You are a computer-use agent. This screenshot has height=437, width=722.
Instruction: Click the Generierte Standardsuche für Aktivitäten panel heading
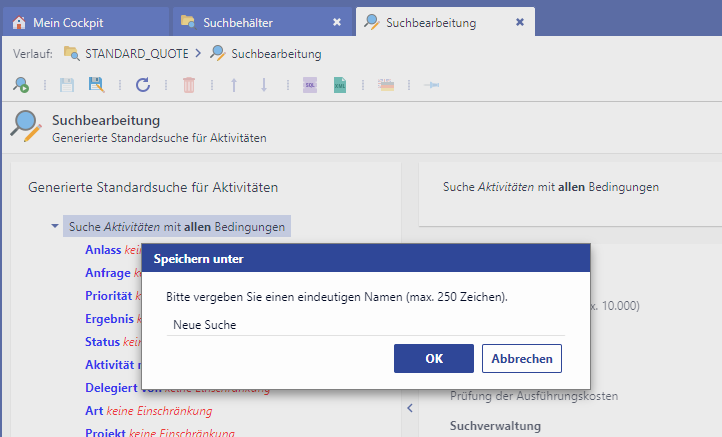click(153, 187)
